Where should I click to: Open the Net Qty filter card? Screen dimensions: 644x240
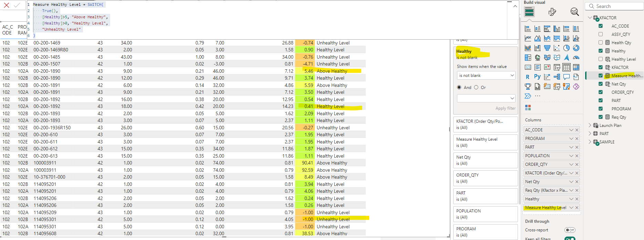486,160
